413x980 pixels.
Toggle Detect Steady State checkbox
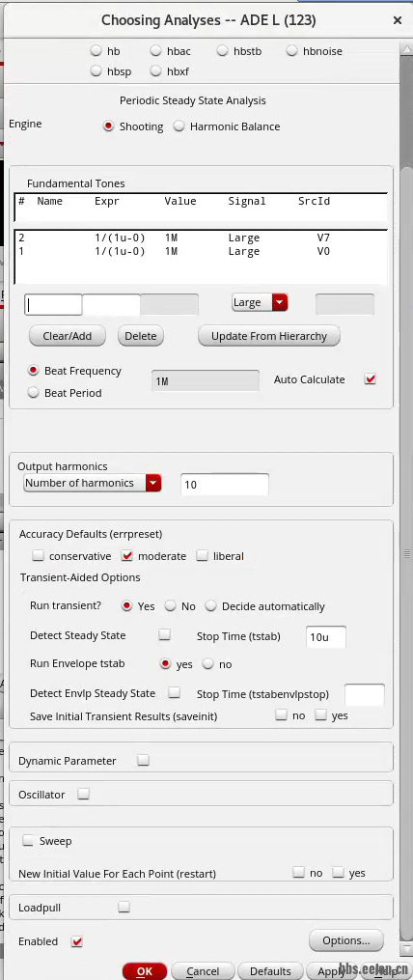(x=164, y=635)
